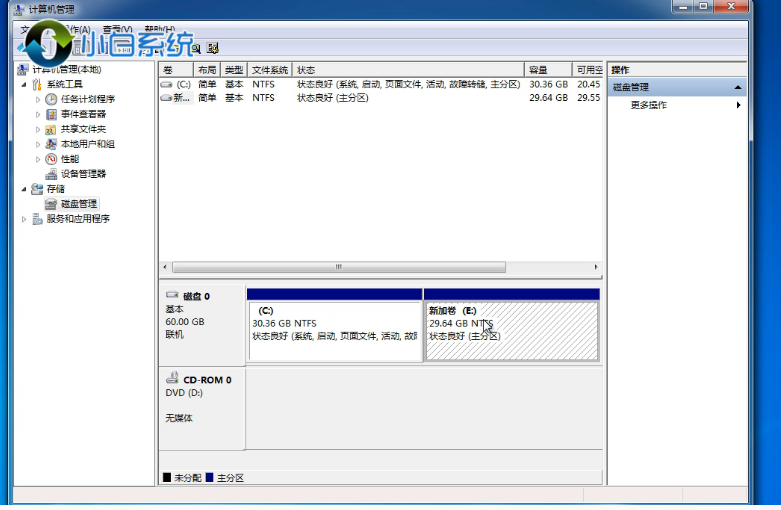
Task: Click the File System (文件系统) column header
Action: tap(270, 70)
